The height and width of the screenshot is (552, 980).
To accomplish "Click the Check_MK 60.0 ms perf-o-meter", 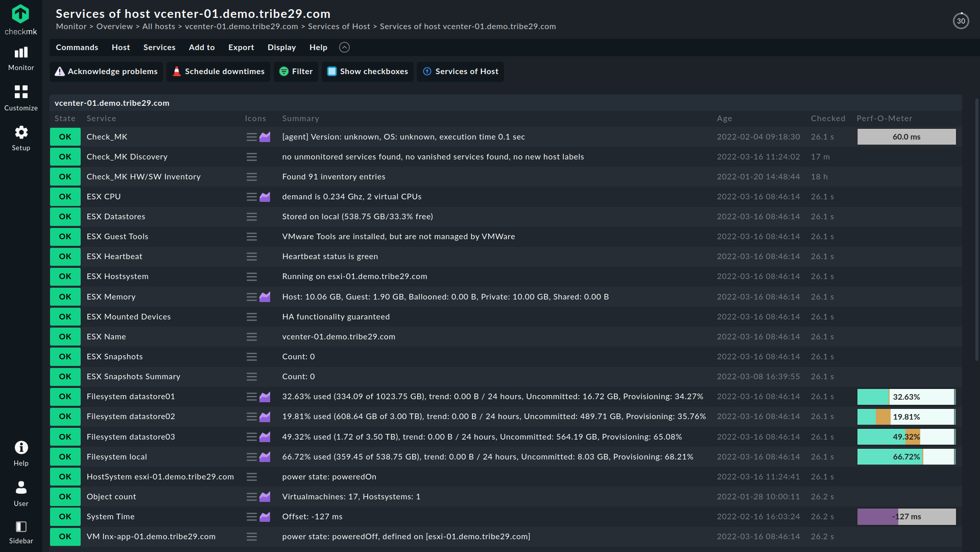I will click(906, 137).
